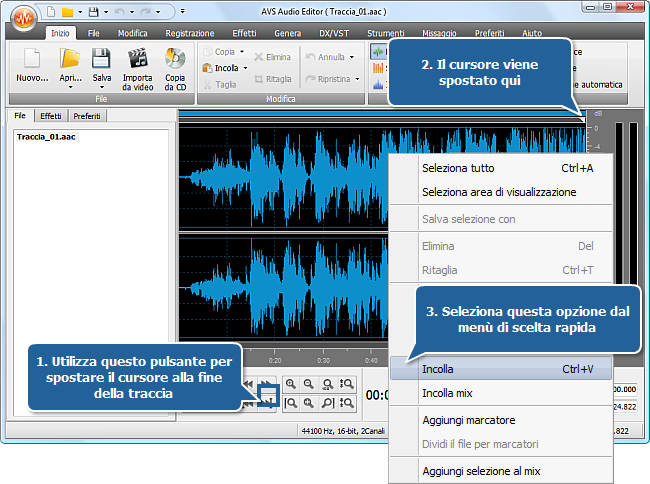Switch to the Preferiti side panel tab
The image size is (650, 484).
click(x=86, y=116)
